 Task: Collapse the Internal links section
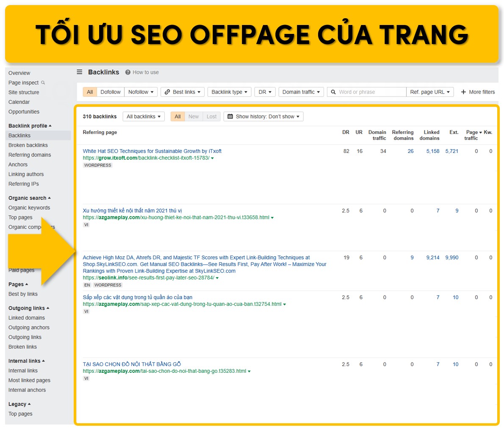27,361
